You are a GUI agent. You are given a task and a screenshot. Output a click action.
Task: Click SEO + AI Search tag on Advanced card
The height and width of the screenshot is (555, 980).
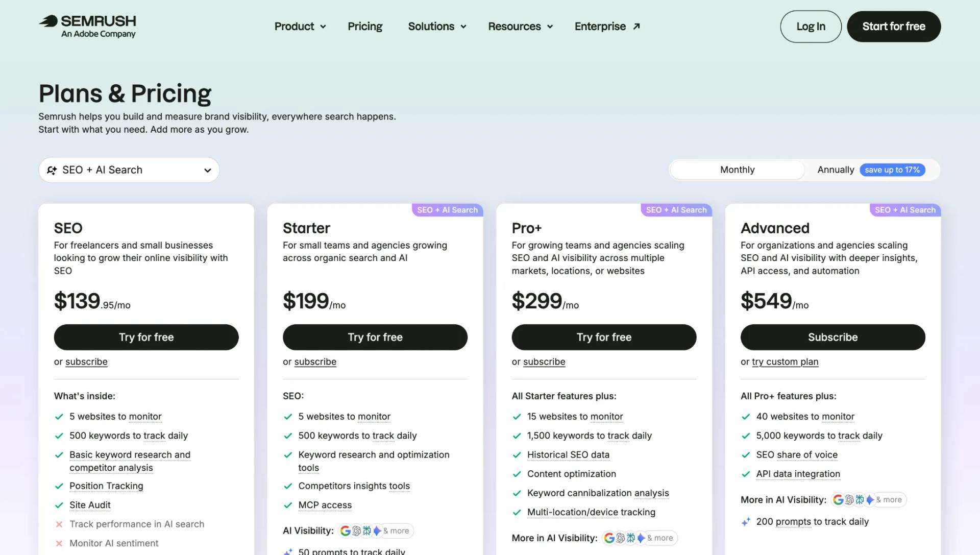pyautogui.click(x=905, y=210)
